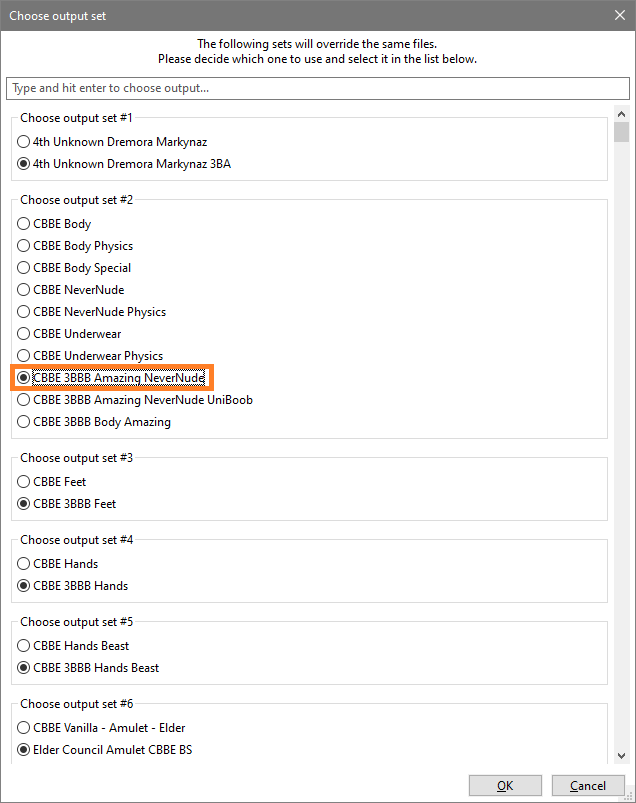Choose CBBE Vanilla - Amulet - Elder

[x=101, y=728]
